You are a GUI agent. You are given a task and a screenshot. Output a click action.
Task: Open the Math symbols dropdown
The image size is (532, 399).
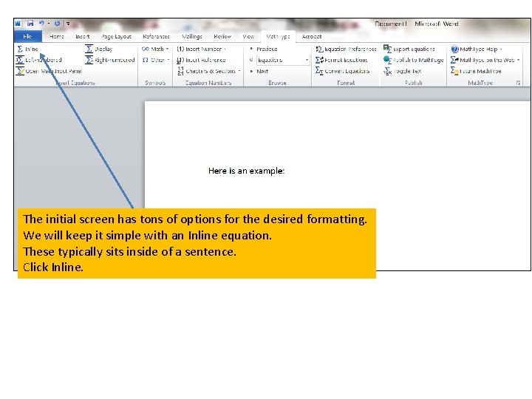click(x=155, y=49)
